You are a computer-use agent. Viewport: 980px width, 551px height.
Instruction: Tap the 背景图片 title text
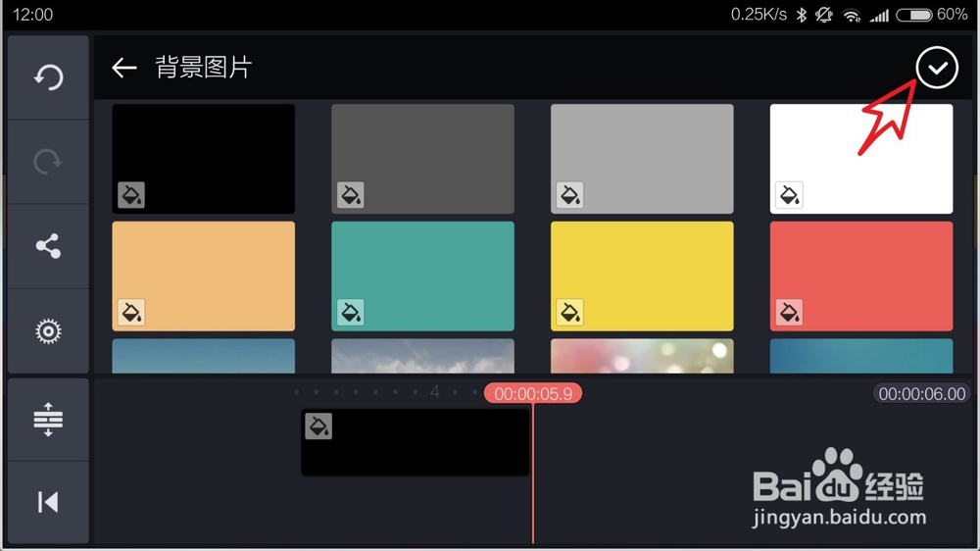coord(203,68)
